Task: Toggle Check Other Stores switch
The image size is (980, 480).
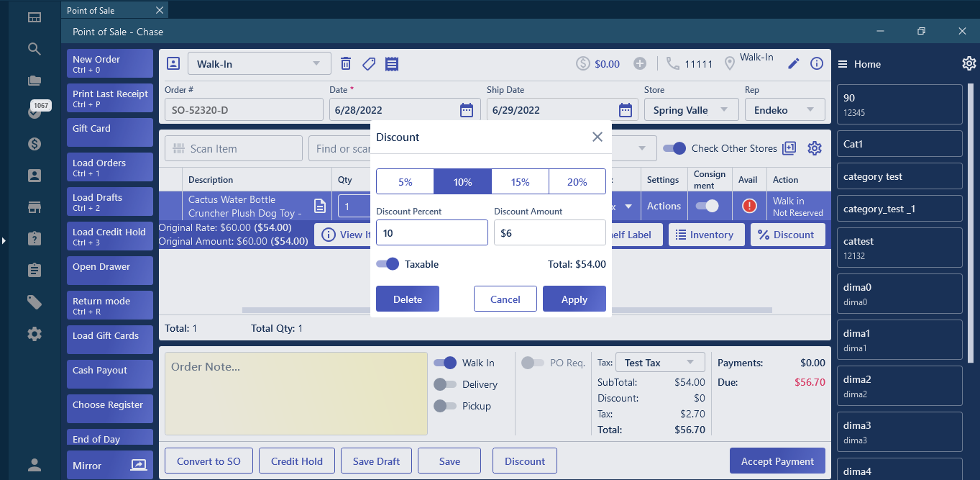Action: pyautogui.click(x=674, y=148)
